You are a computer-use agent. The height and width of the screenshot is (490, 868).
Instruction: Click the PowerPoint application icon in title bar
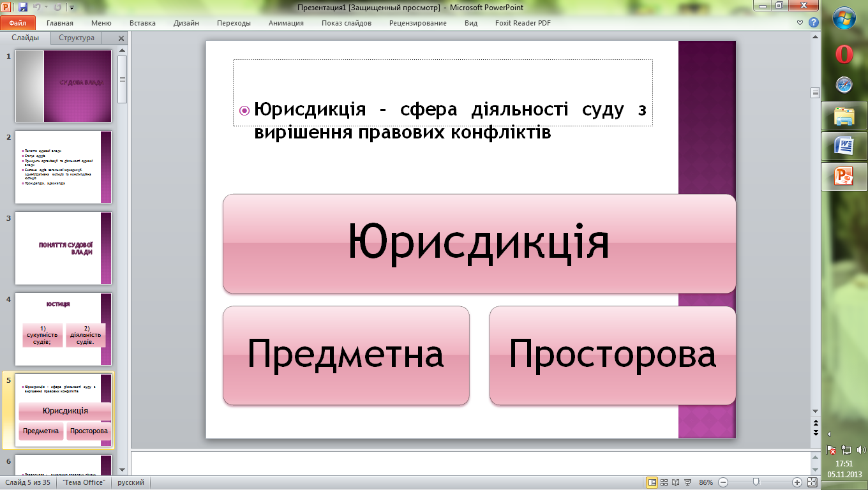(x=6, y=8)
